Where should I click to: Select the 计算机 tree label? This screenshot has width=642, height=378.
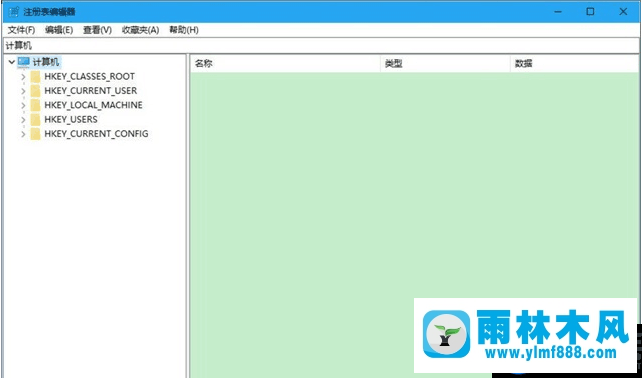point(46,62)
